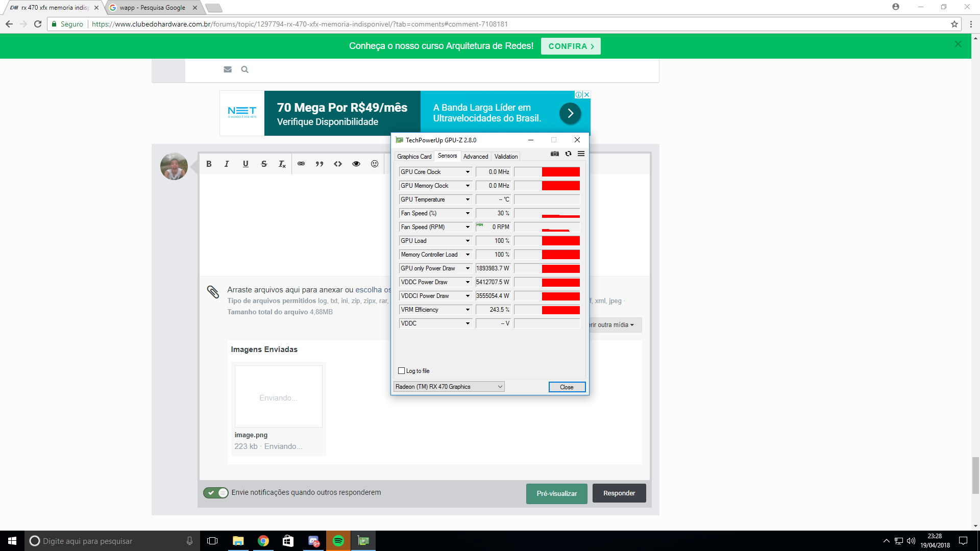980x551 pixels.
Task: Click the GPU-Z screenshot camera icon
Action: point(555,154)
